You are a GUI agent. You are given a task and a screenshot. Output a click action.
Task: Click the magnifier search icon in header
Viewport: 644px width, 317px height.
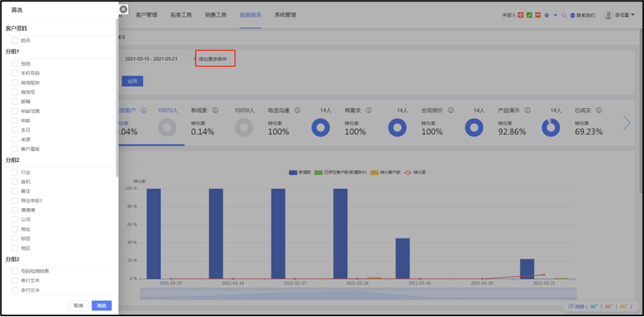(564, 15)
